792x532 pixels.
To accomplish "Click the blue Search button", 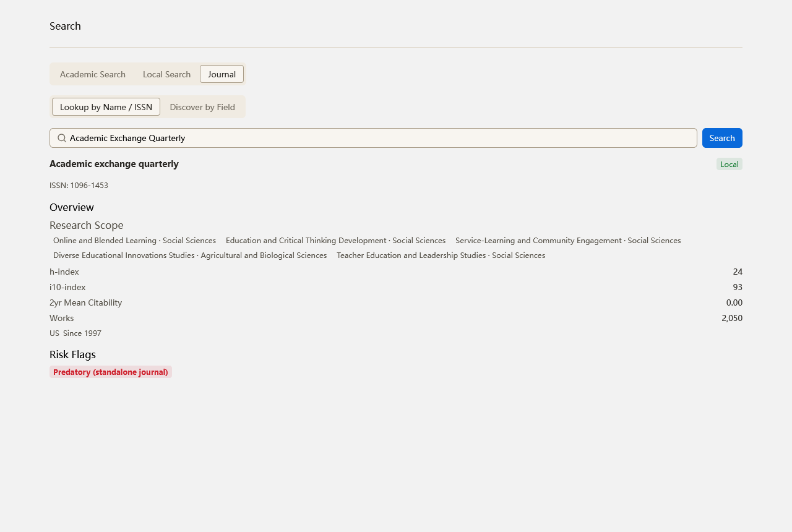I will tap(722, 138).
